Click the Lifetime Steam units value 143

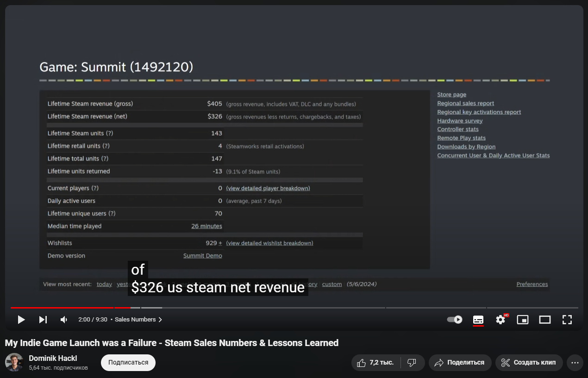[x=217, y=133]
